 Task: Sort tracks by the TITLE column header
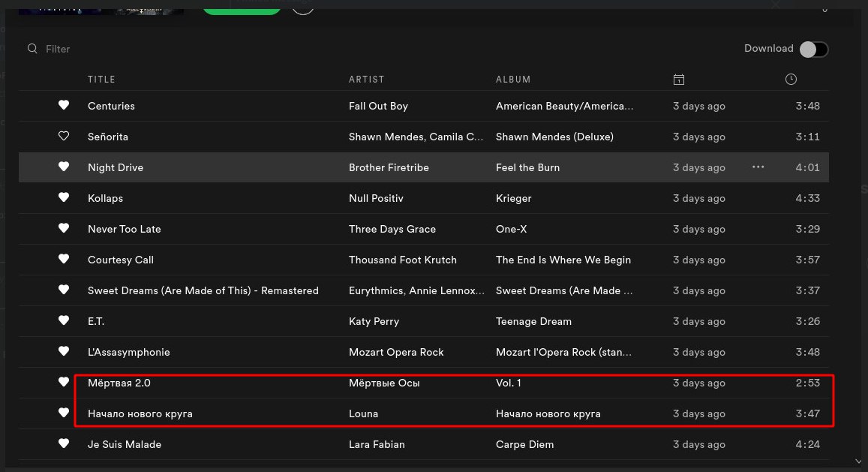click(x=101, y=80)
